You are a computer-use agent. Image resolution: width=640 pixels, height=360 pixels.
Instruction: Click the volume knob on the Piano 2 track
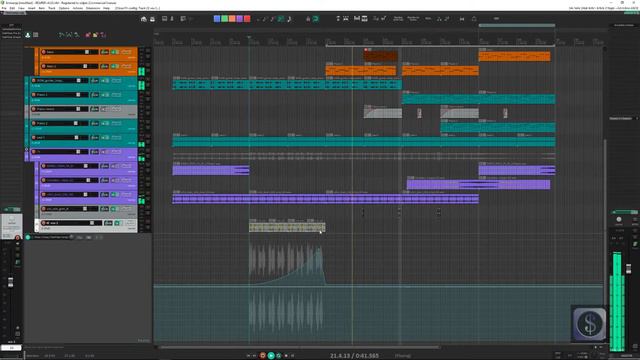click(76, 123)
